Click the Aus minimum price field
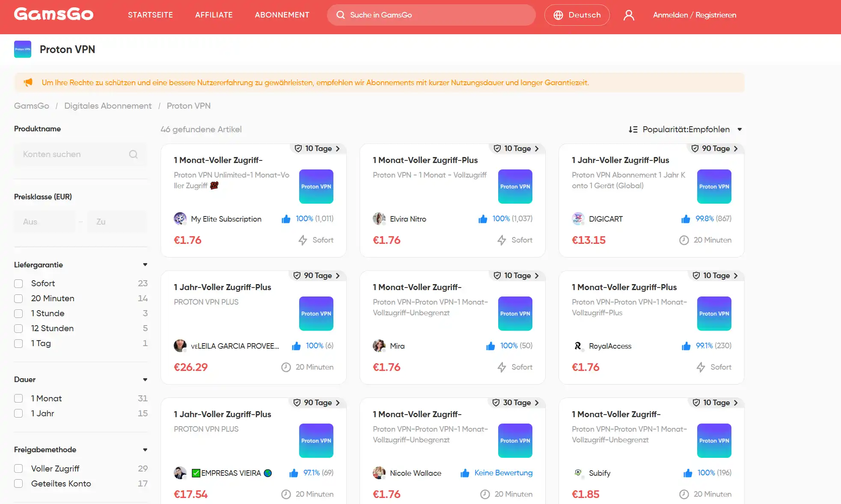 [45, 222]
